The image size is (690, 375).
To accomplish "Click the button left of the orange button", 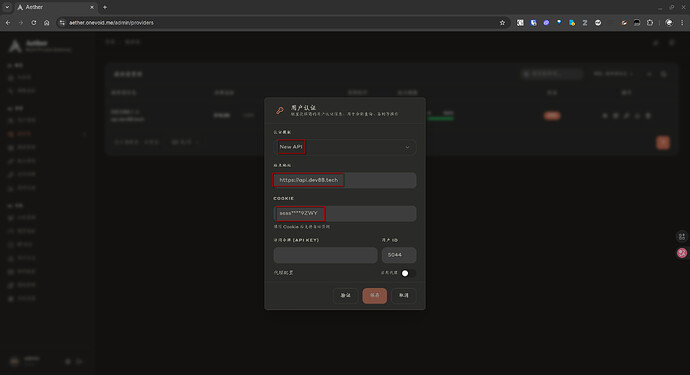I will click(x=345, y=296).
